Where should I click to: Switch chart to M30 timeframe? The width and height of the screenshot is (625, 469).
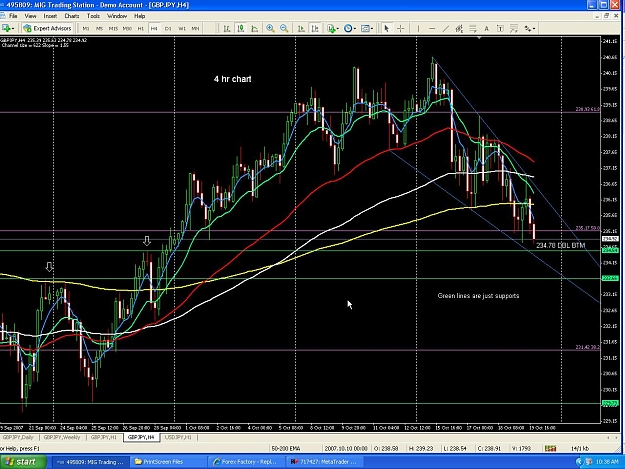point(127,28)
